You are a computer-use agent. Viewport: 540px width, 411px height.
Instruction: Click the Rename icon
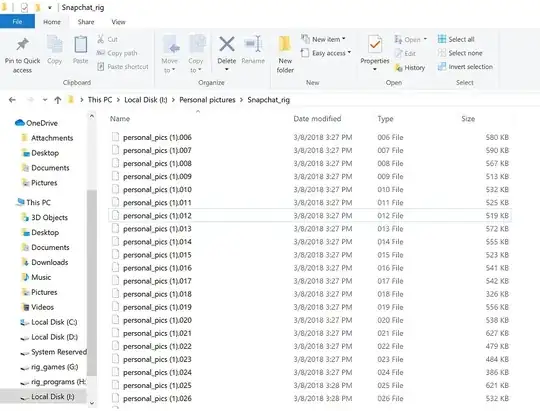pyautogui.click(x=253, y=44)
